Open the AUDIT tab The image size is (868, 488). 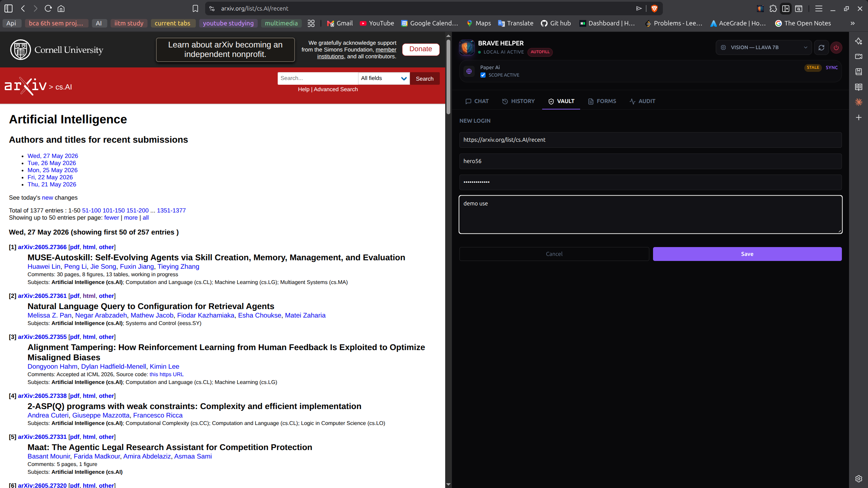point(642,101)
